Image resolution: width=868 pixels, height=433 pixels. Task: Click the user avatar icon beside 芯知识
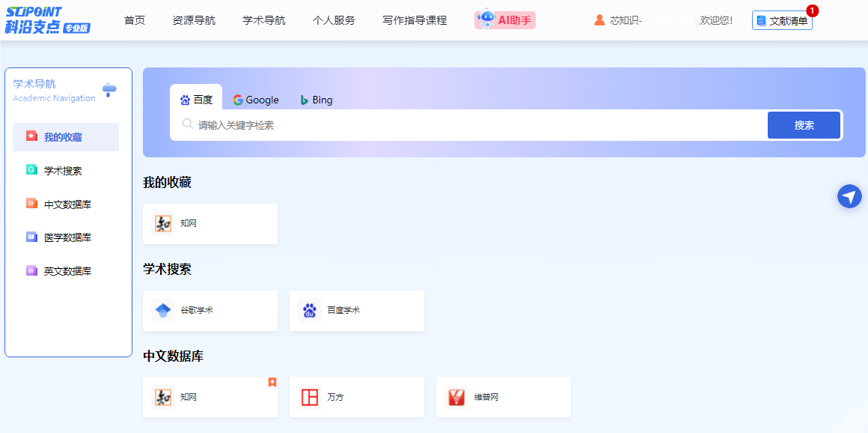click(x=599, y=20)
